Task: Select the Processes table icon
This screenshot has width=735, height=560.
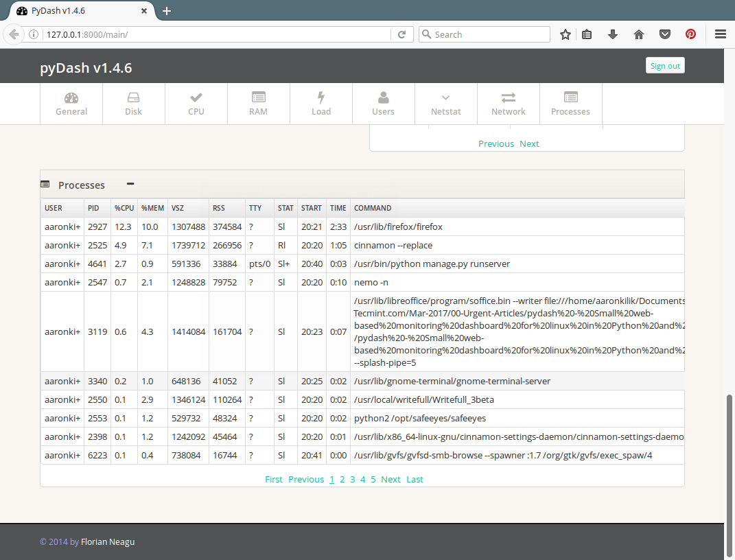Action: (x=570, y=97)
